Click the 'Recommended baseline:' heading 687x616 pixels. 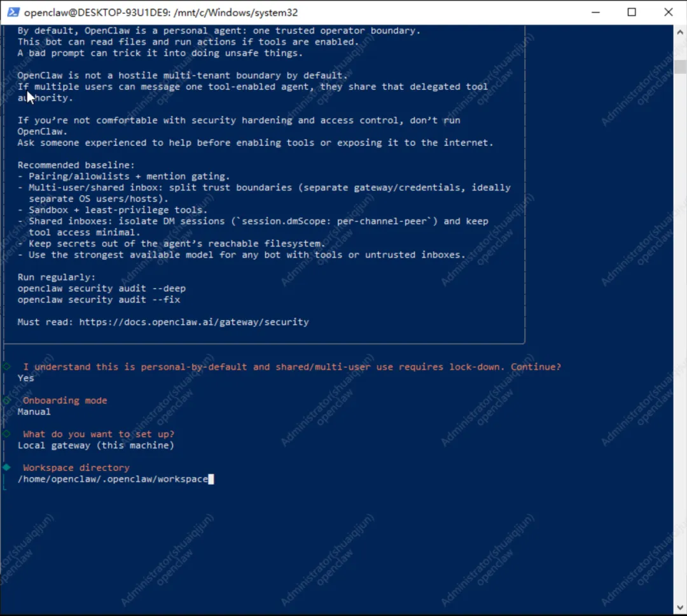pos(76,165)
